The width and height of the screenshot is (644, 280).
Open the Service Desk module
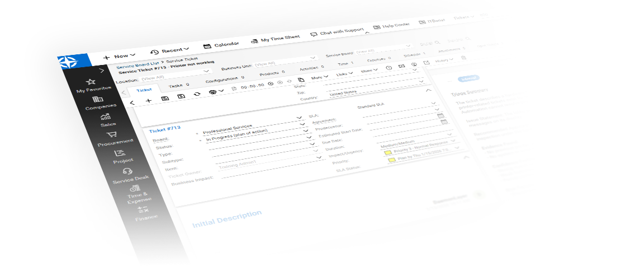[x=129, y=176]
